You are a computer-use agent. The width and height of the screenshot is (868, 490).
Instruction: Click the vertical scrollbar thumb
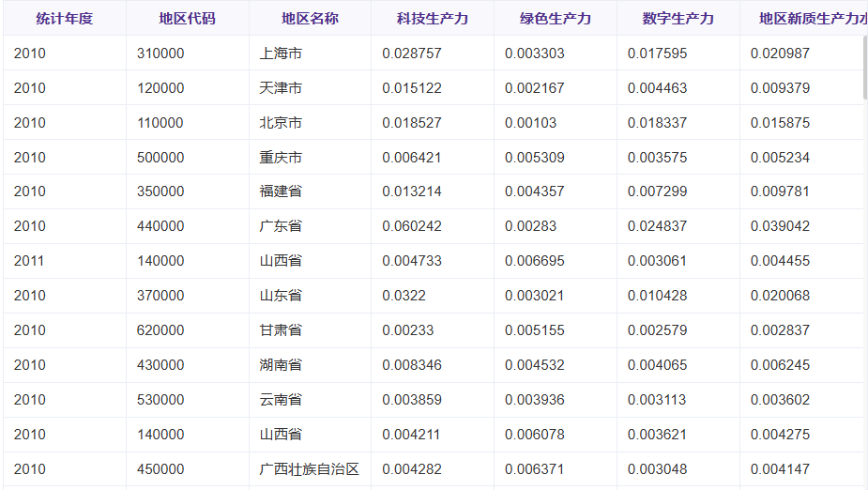[x=864, y=68]
